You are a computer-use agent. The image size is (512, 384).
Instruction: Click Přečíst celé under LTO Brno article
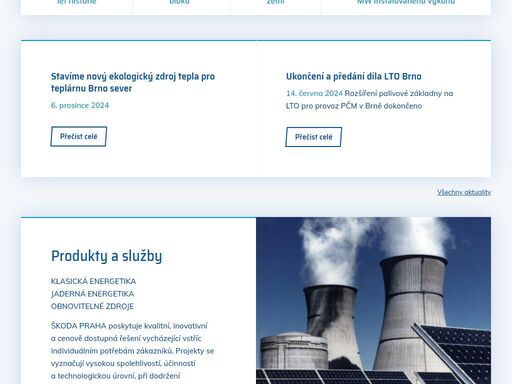click(x=314, y=137)
